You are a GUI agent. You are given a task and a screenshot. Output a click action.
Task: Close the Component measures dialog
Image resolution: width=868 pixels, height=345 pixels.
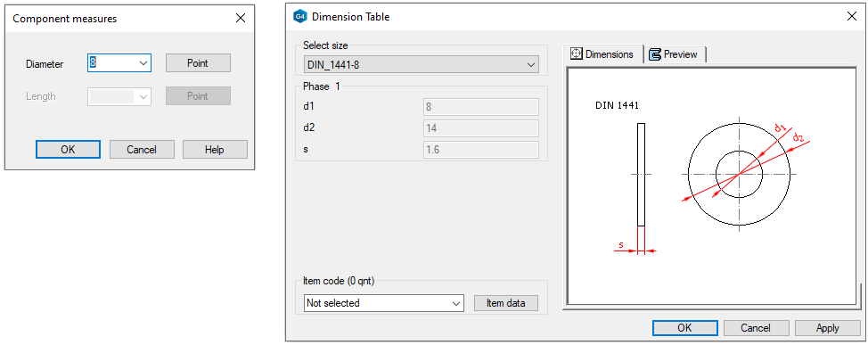point(241,18)
